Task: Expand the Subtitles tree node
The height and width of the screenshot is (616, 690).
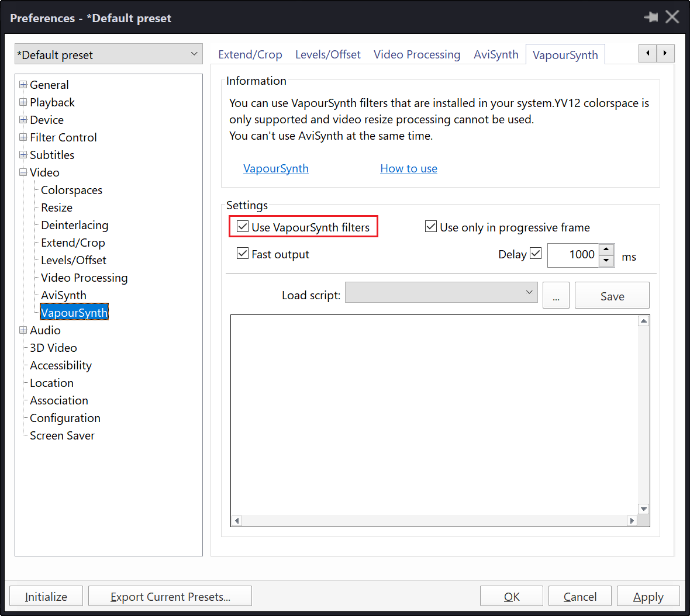Action: point(23,155)
